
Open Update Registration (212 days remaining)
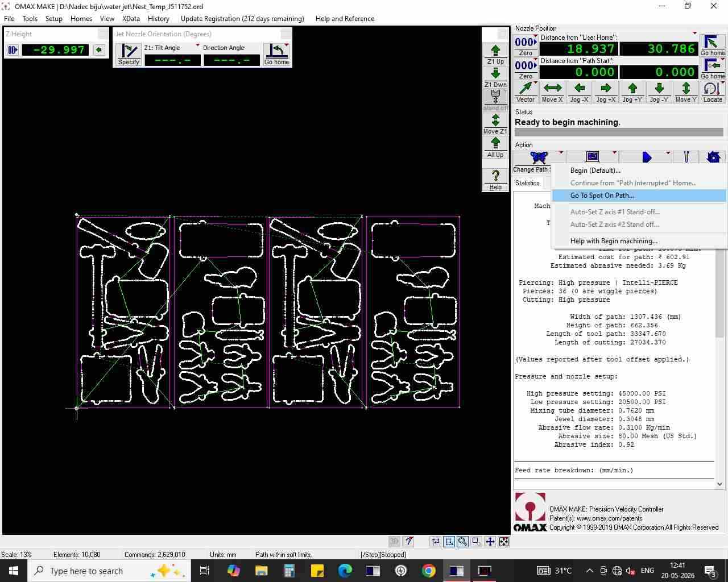tap(242, 18)
